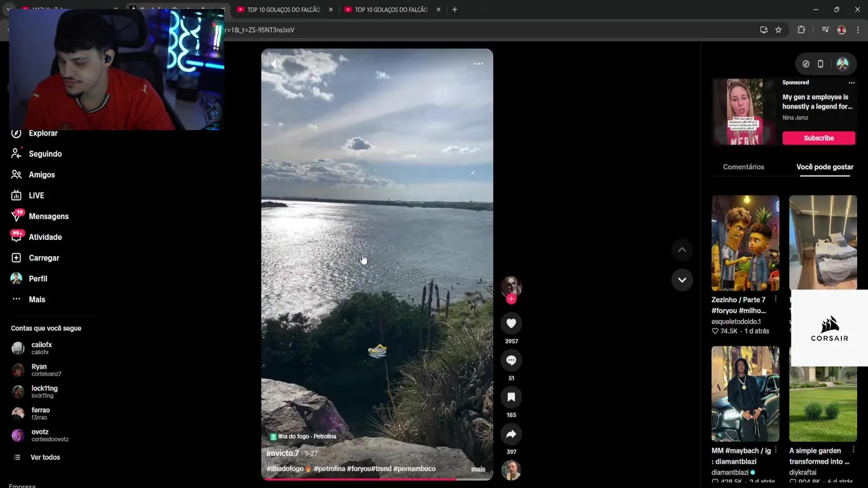Open the spinning sound disc under the share button
The width and height of the screenshot is (868, 488).
pos(511,470)
